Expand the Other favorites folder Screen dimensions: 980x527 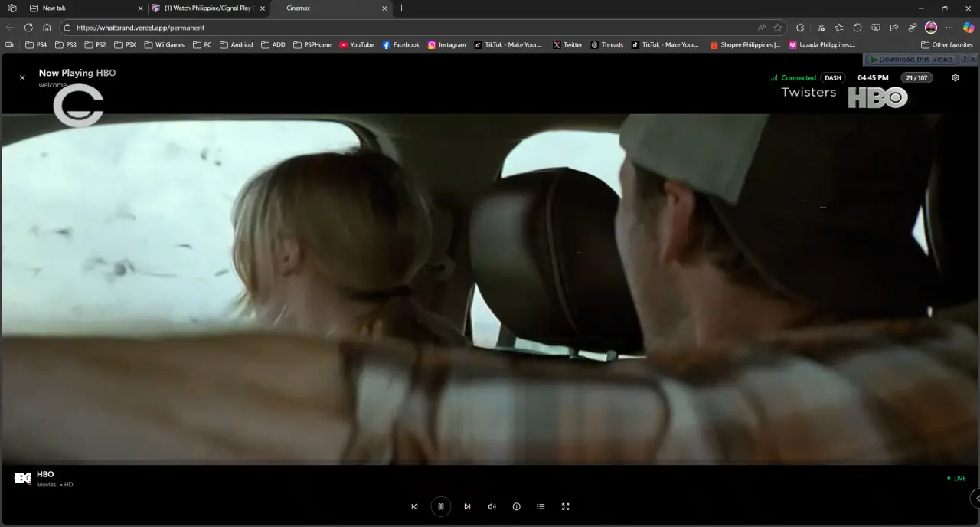coord(947,45)
